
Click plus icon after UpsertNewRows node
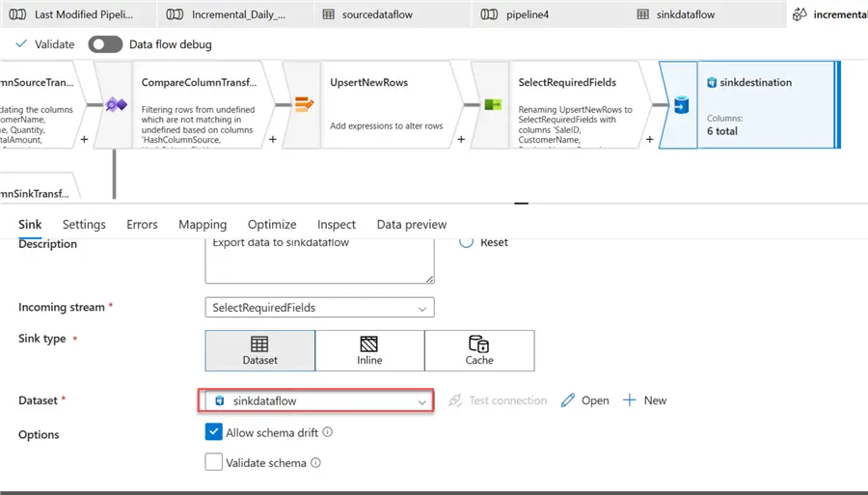[x=461, y=140]
